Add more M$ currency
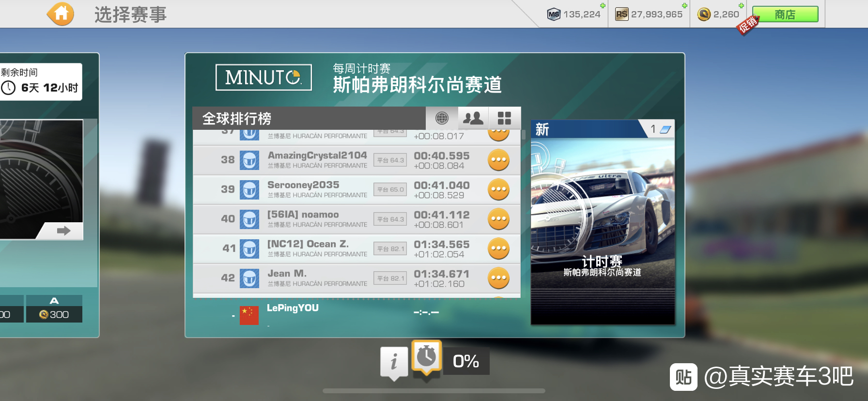 [x=603, y=6]
